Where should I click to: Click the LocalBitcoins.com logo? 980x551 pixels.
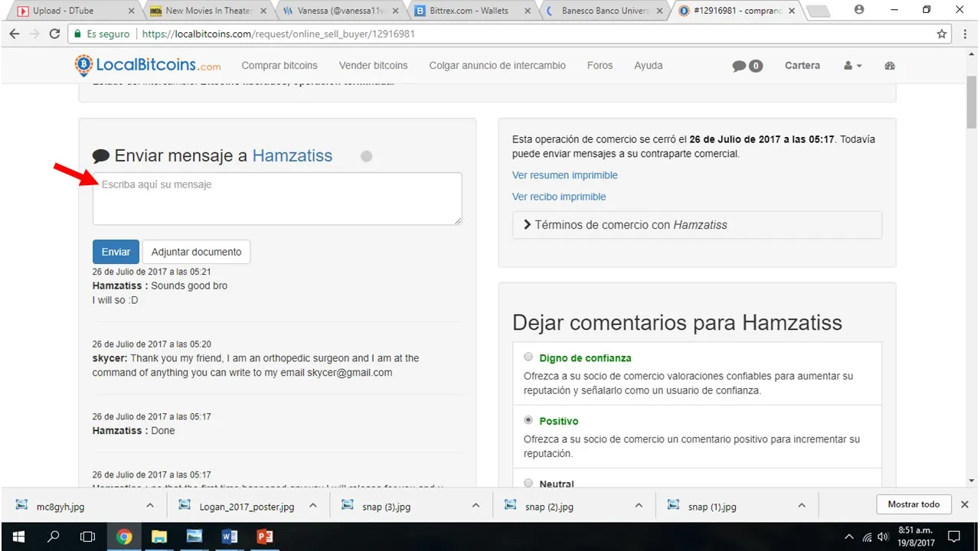pos(148,65)
